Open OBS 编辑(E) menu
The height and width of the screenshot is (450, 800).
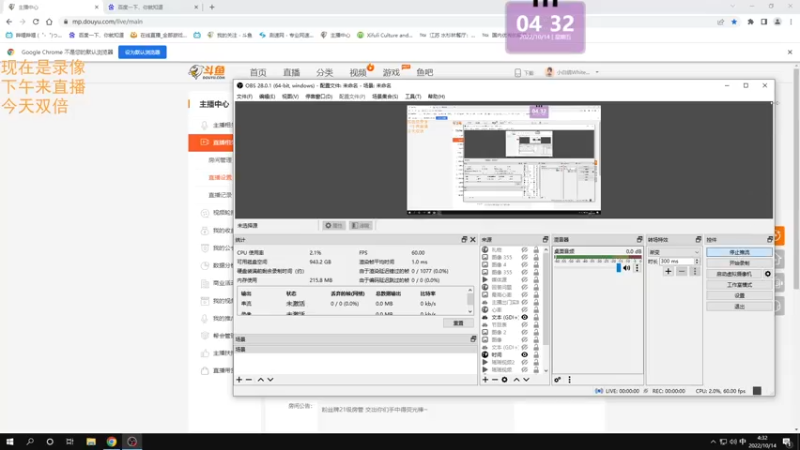[x=267, y=96]
